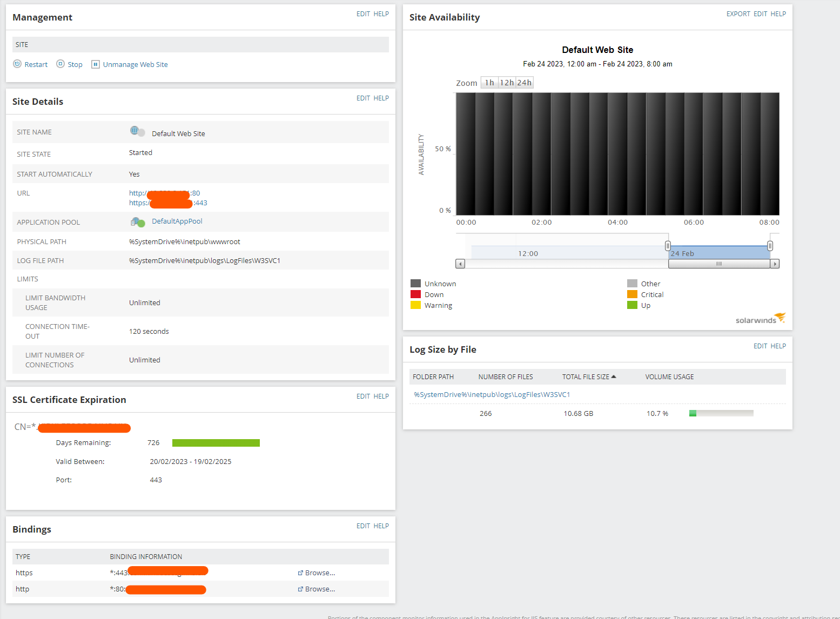Set chart zoom to 12h
Viewport: 840px width, 619px height.
pos(507,83)
